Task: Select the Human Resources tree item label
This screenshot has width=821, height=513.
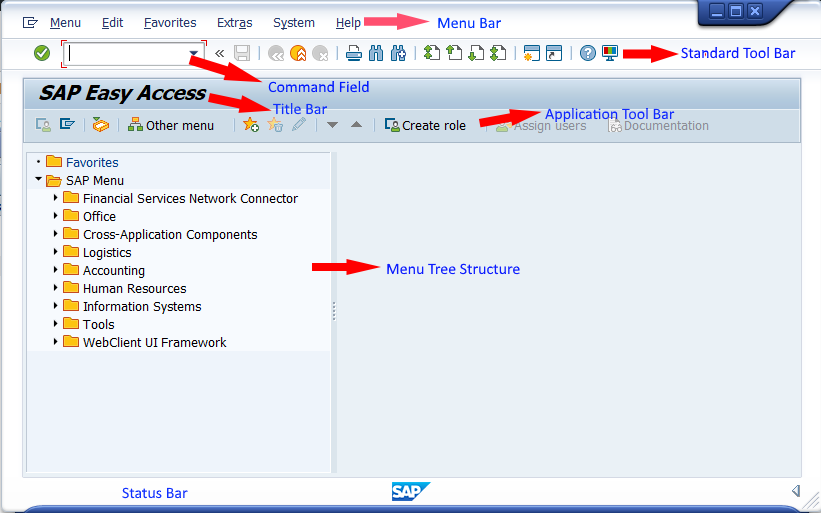Action: tap(135, 288)
